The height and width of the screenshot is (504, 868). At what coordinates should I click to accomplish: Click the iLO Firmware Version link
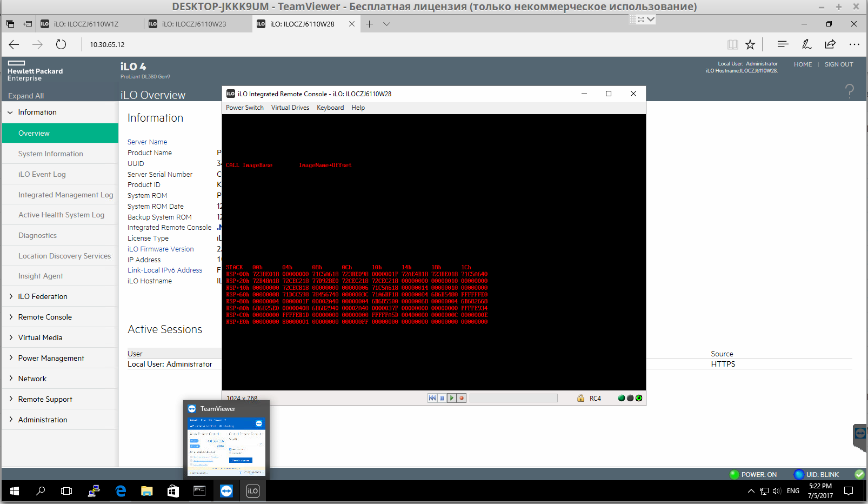click(161, 249)
